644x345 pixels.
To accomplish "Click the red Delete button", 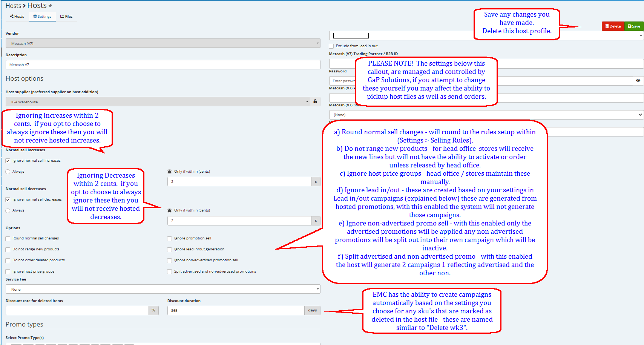I will coord(613,26).
